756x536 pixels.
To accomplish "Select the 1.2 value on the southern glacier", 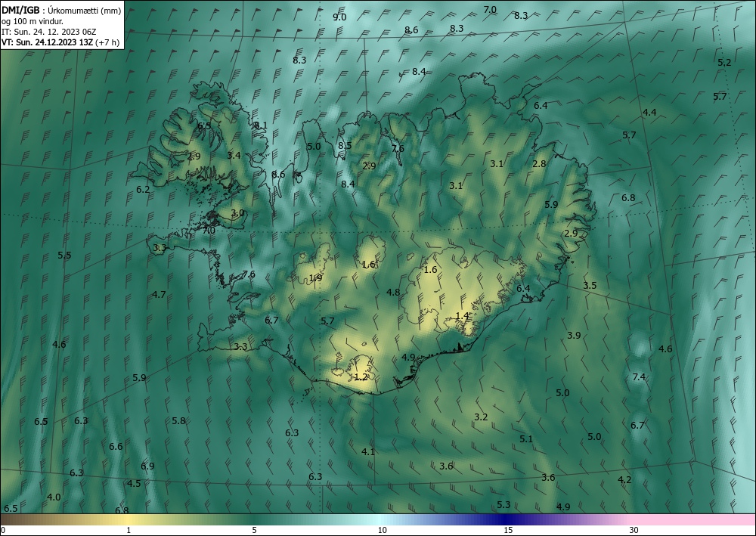I will click(x=361, y=377).
